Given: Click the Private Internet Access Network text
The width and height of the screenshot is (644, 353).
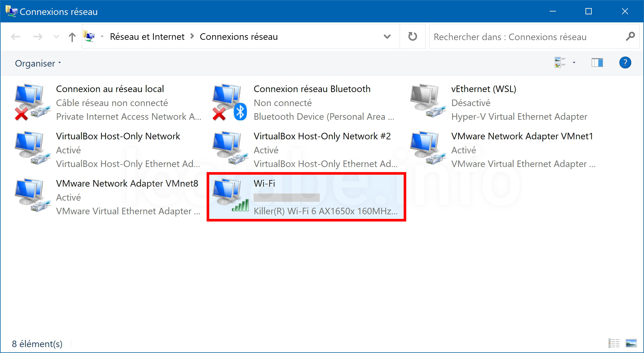Looking at the screenshot, I should (129, 117).
